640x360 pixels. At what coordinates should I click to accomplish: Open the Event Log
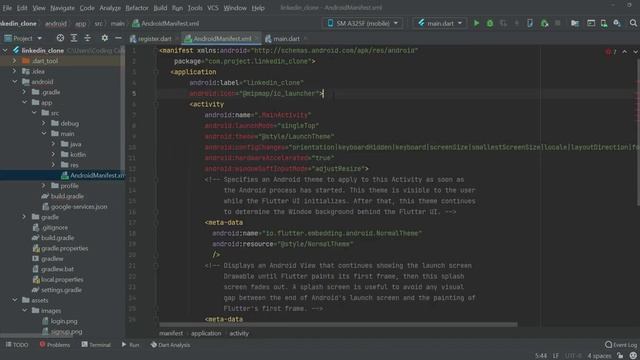(x=621, y=345)
